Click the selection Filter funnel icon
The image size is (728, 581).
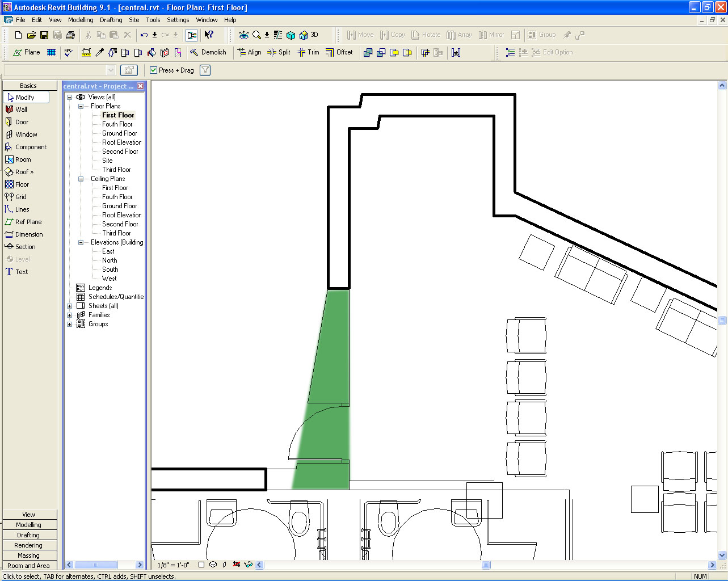[205, 70]
